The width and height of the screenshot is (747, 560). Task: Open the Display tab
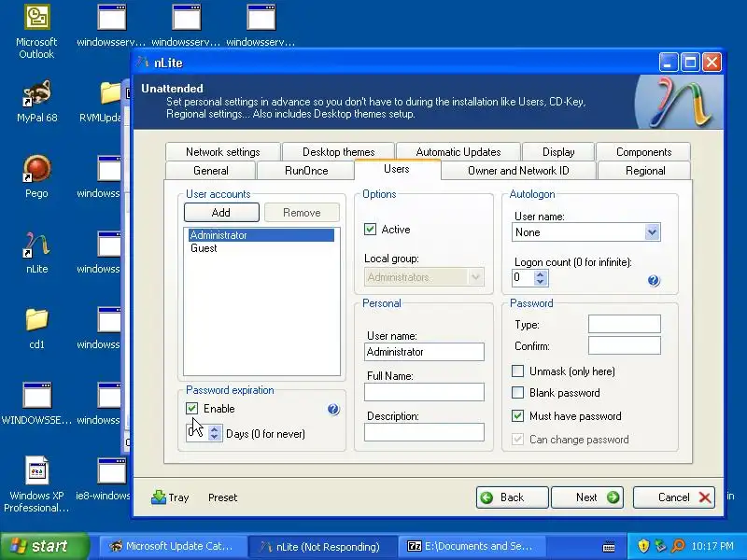(x=558, y=152)
